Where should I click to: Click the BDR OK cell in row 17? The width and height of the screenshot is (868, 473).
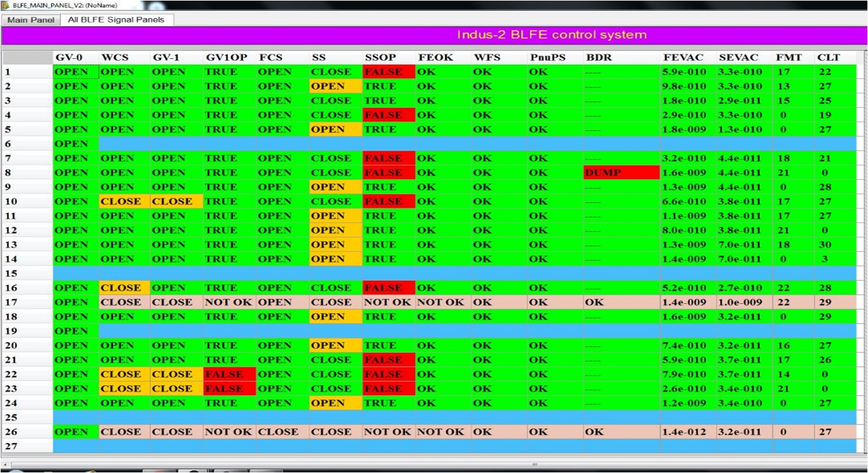(622, 302)
